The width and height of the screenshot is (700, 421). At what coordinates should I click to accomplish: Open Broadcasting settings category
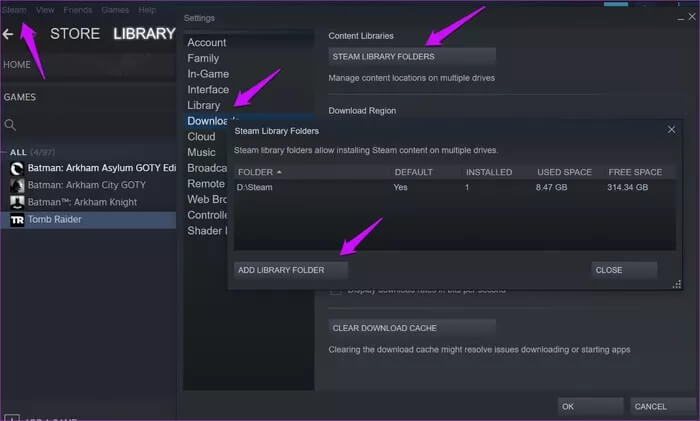click(207, 168)
